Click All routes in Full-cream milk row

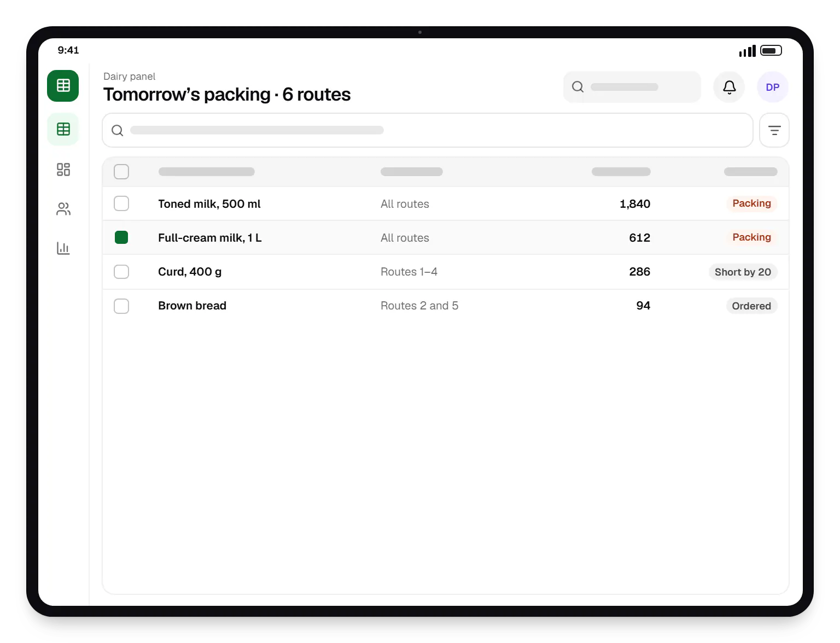click(405, 238)
